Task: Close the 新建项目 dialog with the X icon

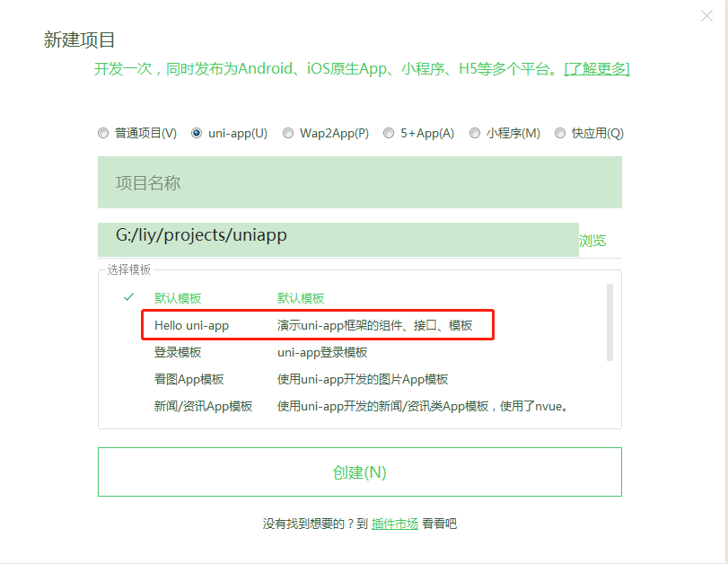Action: pyautogui.click(x=706, y=16)
